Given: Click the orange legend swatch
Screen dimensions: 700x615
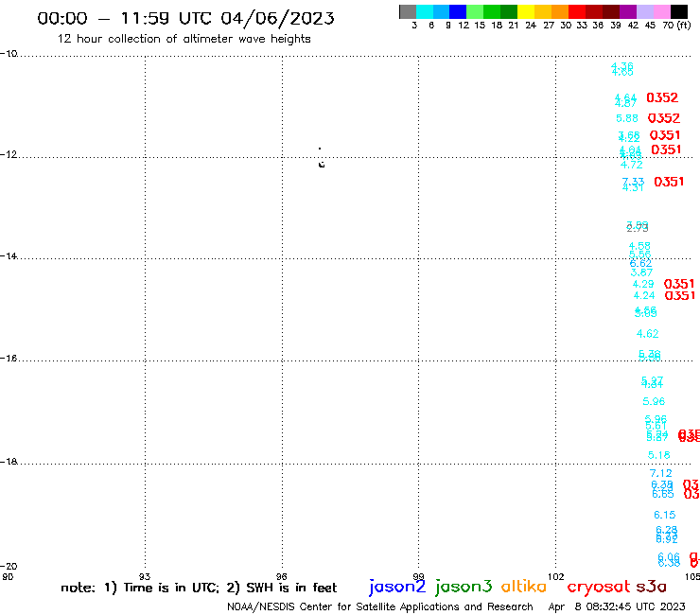Looking at the screenshot, I should pos(560,11).
